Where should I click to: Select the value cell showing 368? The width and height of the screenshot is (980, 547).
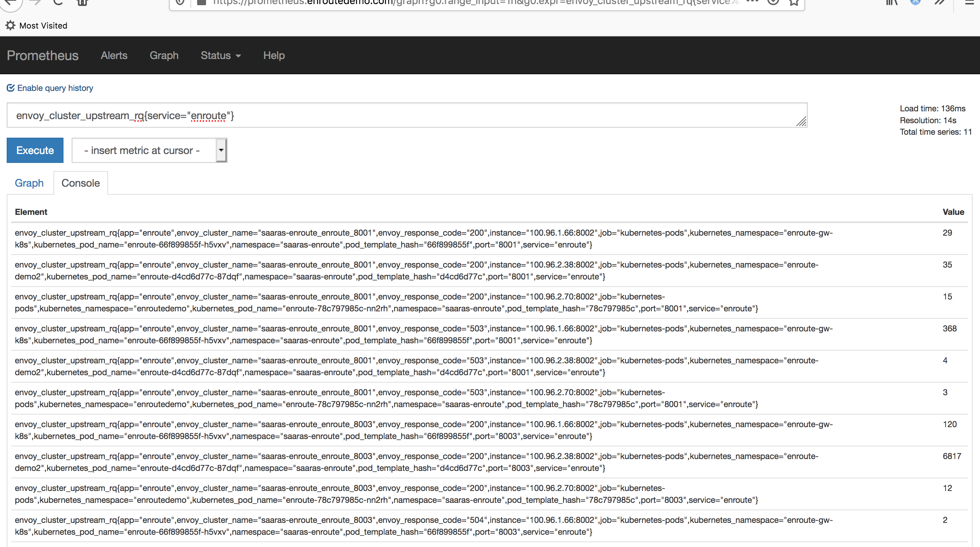coord(950,329)
